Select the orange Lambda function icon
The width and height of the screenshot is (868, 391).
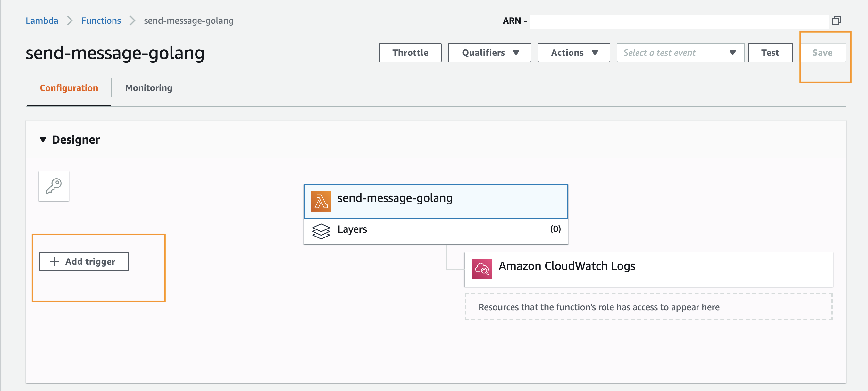pyautogui.click(x=321, y=201)
